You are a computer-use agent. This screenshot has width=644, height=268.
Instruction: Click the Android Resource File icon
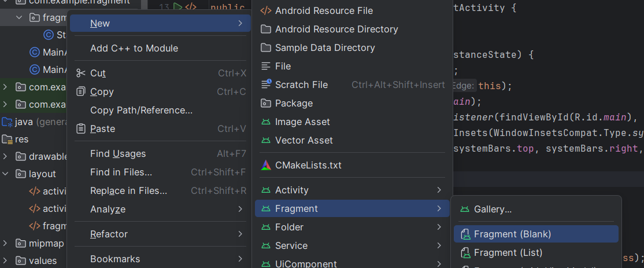coord(266,10)
